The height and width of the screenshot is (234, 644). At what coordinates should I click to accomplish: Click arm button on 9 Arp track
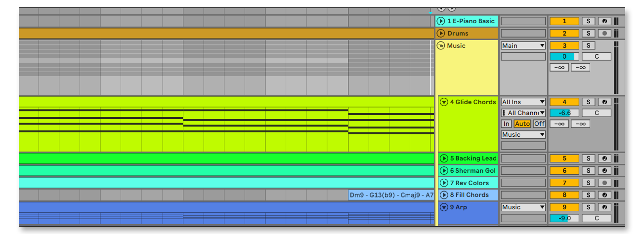click(x=604, y=208)
